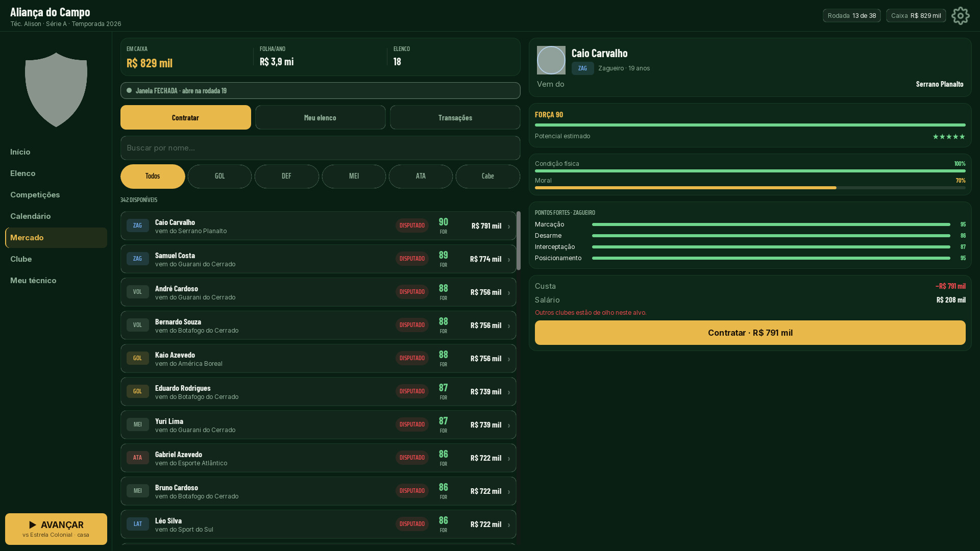Expand Caio Carvalho row chevron
Screen dimensions: 980x551
pyautogui.click(x=509, y=226)
